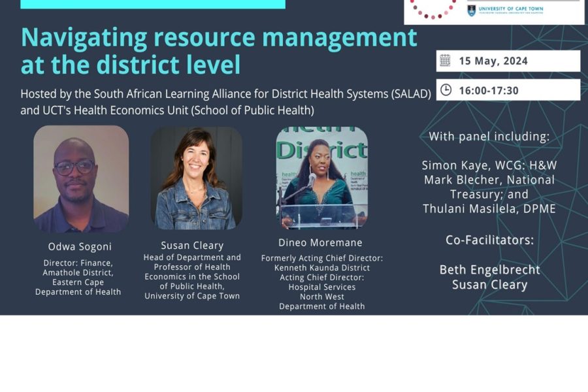Click the University of Cape Town crest logo
The width and height of the screenshot is (588, 392).
(x=471, y=10)
